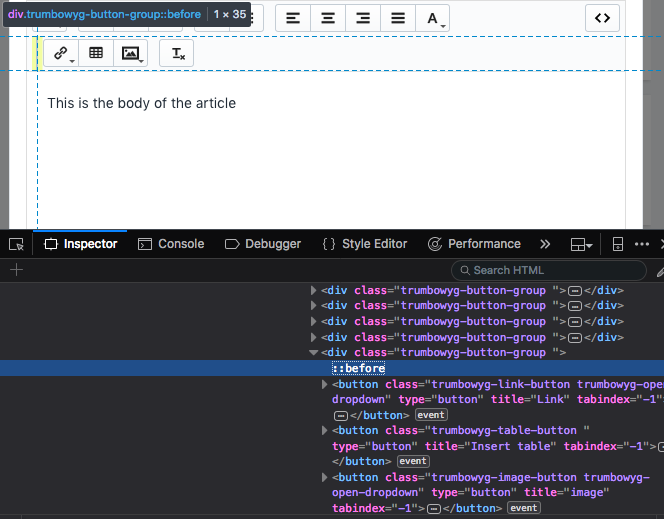Align text left in editor toolbar
The height and width of the screenshot is (519, 664).
pos(293,18)
